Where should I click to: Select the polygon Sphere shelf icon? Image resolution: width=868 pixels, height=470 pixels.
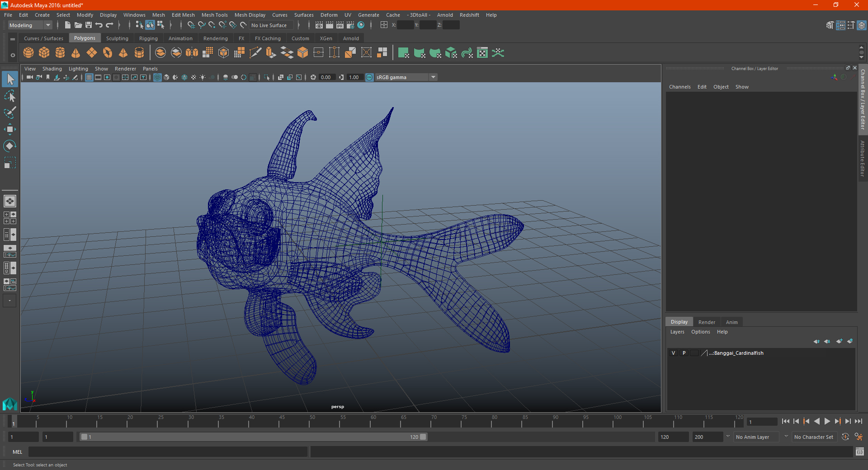click(x=28, y=53)
